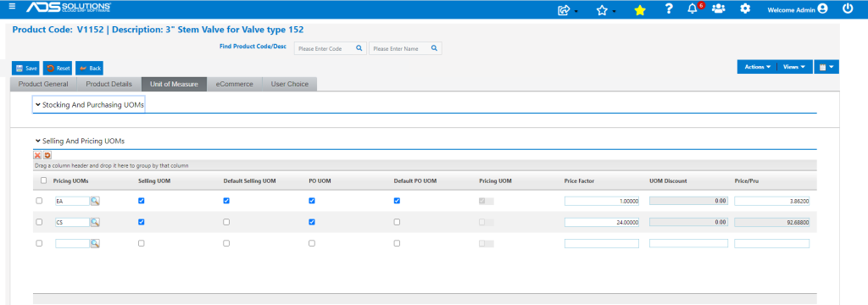The height and width of the screenshot is (305, 868).
Task: Open UOM lookup icon for blank row
Action: pyautogui.click(x=95, y=243)
